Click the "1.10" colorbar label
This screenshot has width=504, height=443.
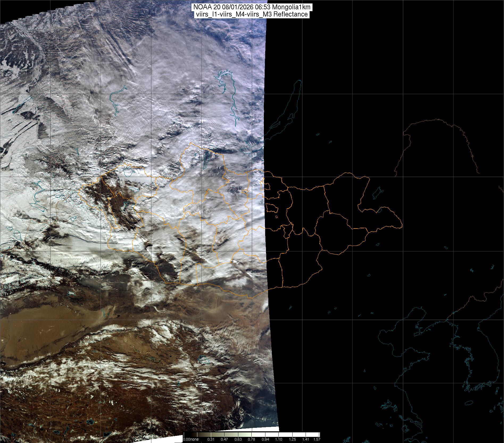(278, 439)
